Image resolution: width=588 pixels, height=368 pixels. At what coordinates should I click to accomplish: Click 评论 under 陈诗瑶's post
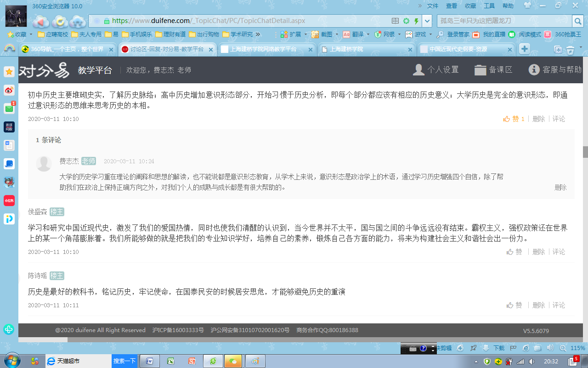tap(559, 305)
